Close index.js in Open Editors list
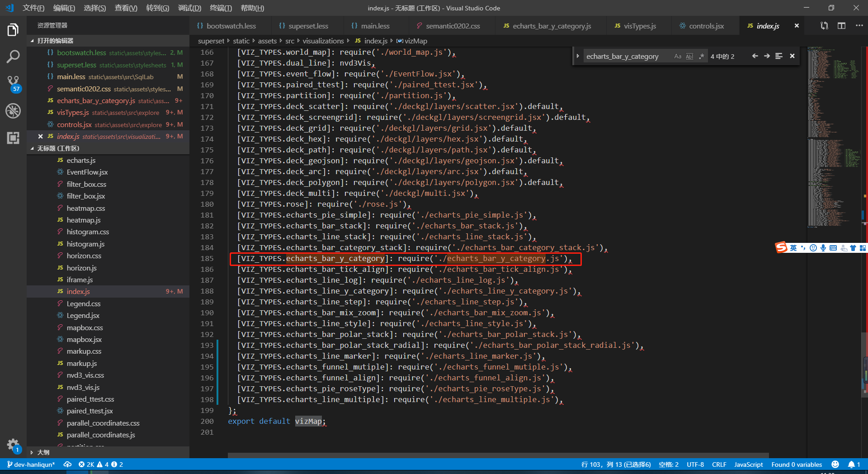Viewport: 868px width, 474px height. point(40,136)
